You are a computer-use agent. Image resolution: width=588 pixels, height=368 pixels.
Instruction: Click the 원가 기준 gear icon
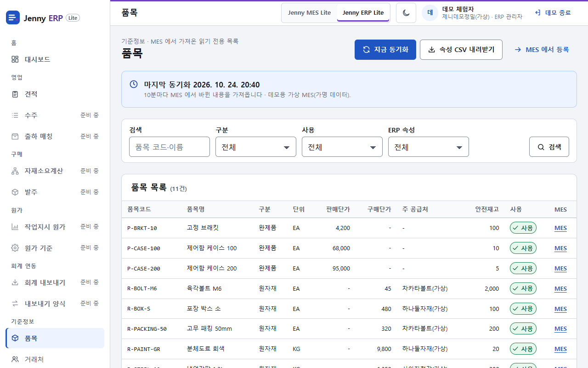tap(15, 248)
